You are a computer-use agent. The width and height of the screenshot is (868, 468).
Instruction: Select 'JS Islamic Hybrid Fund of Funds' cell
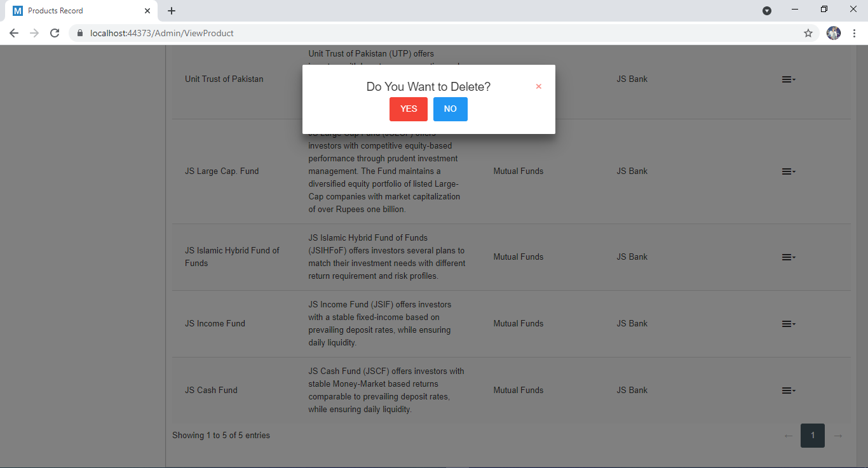232,257
